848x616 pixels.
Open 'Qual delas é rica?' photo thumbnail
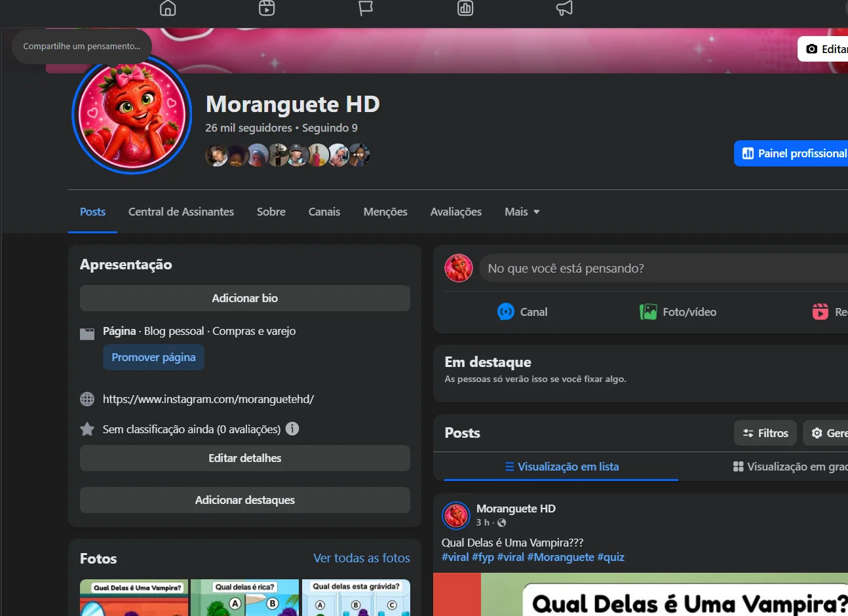coord(245,598)
